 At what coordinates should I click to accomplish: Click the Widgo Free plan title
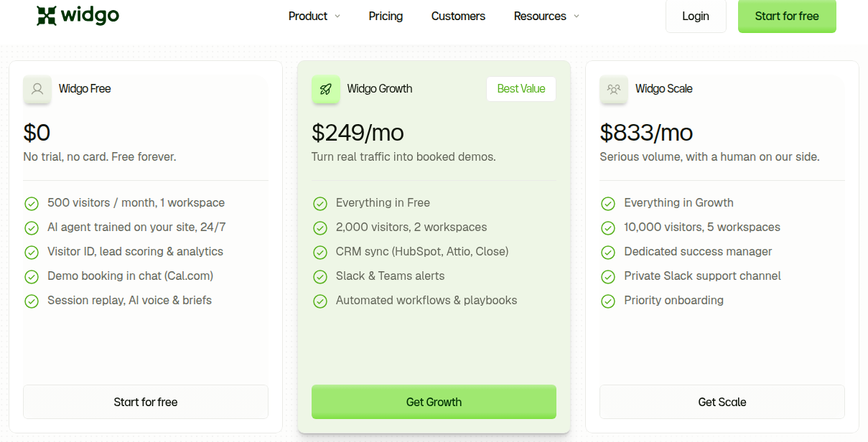[x=85, y=89]
